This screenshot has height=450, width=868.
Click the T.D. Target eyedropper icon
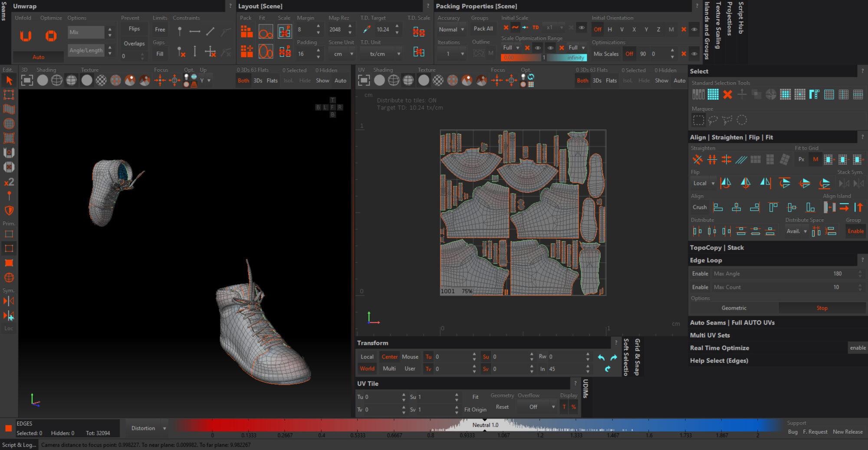point(366,29)
